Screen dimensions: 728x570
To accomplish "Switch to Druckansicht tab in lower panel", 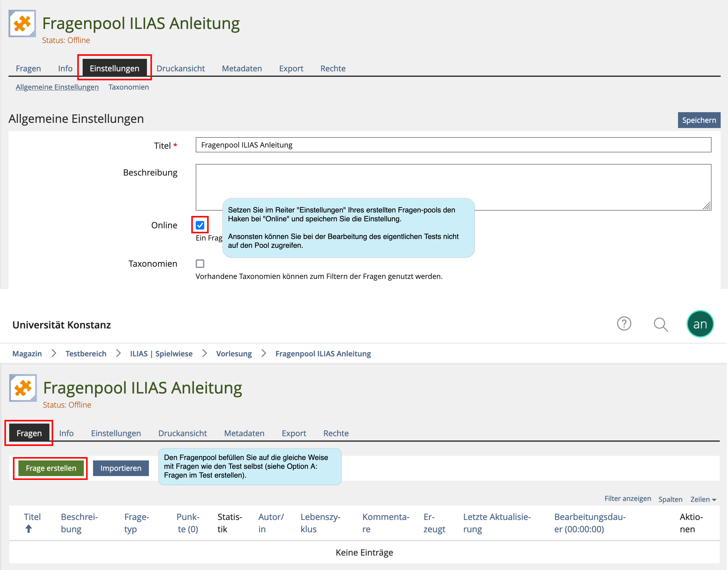I will pyautogui.click(x=183, y=433).
